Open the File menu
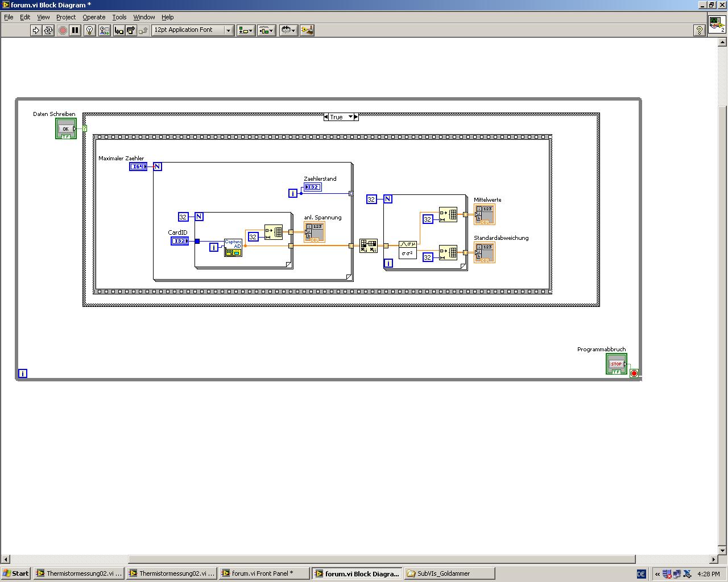 click(x=9, y=17)
